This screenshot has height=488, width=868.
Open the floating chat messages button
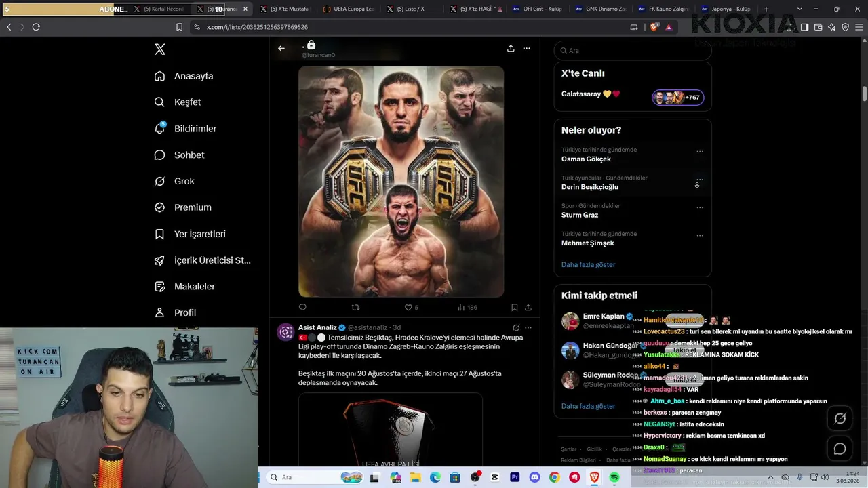tap(840, 449)
